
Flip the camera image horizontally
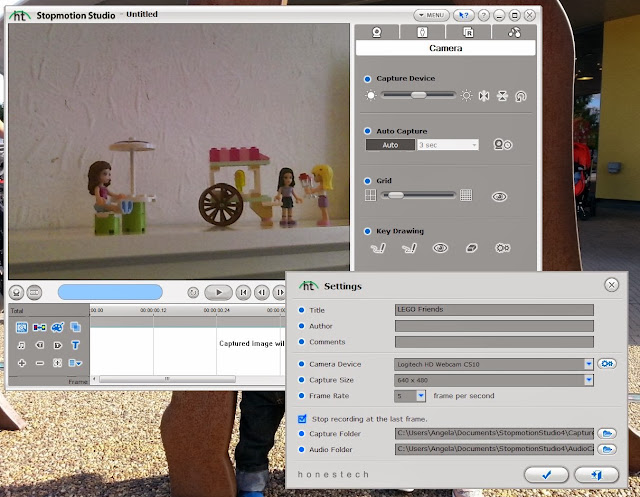pyautogui.click(x=484, y=96)
